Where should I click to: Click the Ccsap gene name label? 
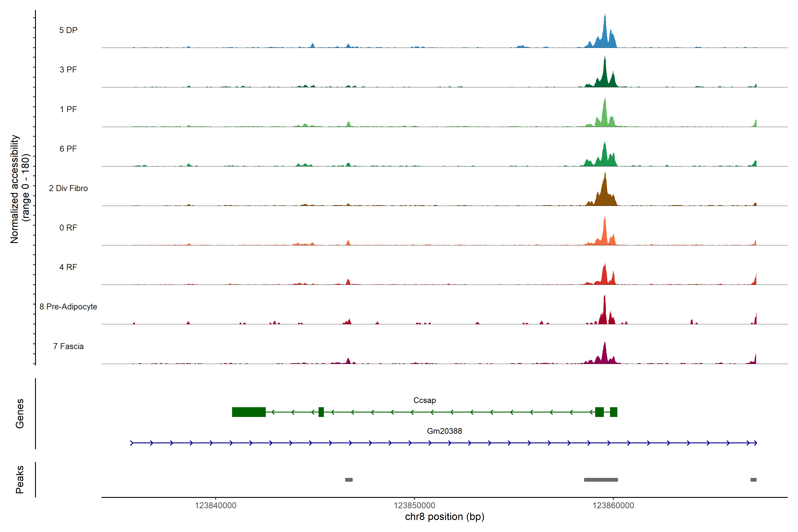[x=424, y=400]
